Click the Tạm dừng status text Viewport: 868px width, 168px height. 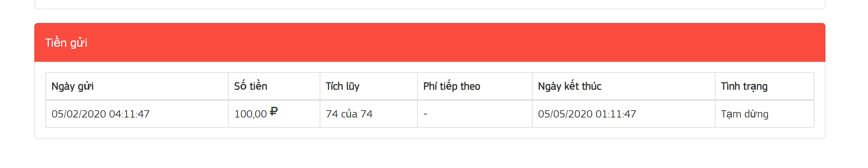(x=744, y=114)
